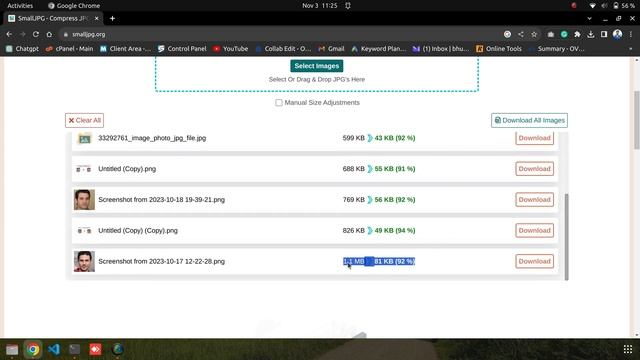Open the Client Area bookmark
Image resolution: width=640 pixels, height=360 pixels.
pyautogui.click(x=125, y=49)
